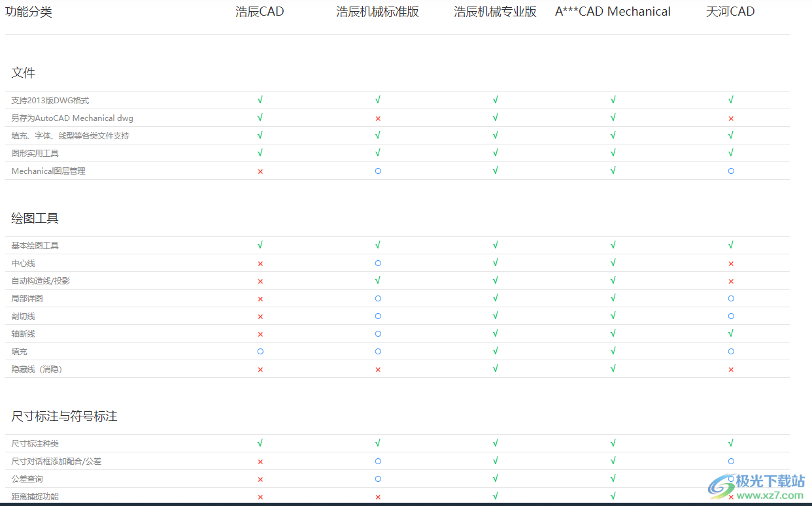812x506 pixels.
Task: Click 浩辰机械标准版 blue circle in 尺寸对话框添加配合/公差 row
Action: [x=378, y=461]
